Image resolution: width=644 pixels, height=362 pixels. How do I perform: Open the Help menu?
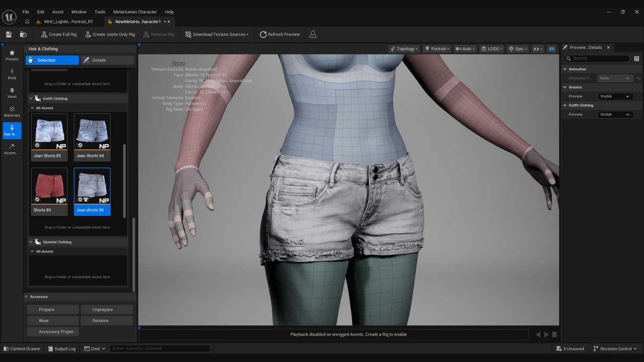[170, 12]
